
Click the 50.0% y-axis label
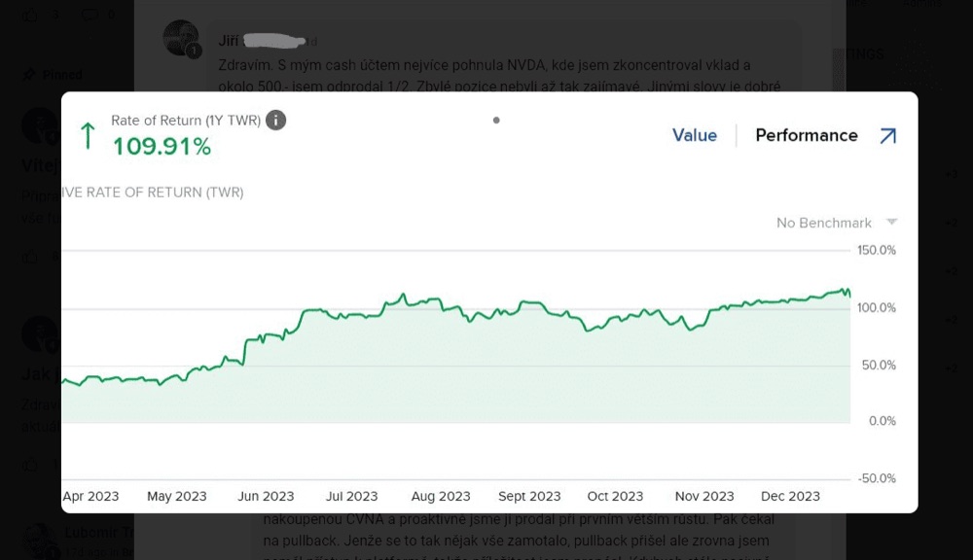pyautogui.click(x=879, y=365)
